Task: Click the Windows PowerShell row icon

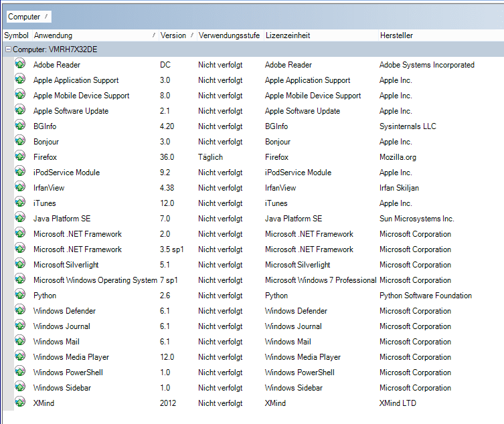Action: (x=20, y=372)
